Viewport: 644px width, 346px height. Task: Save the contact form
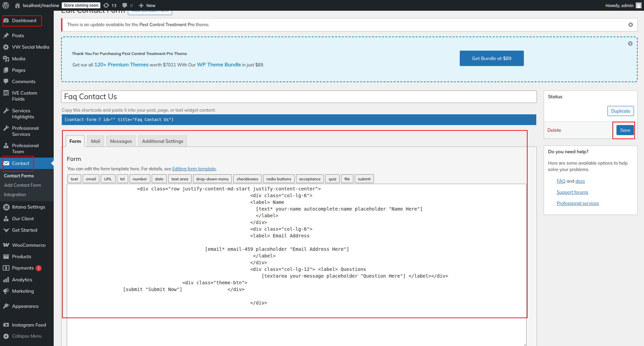[625, 130]
